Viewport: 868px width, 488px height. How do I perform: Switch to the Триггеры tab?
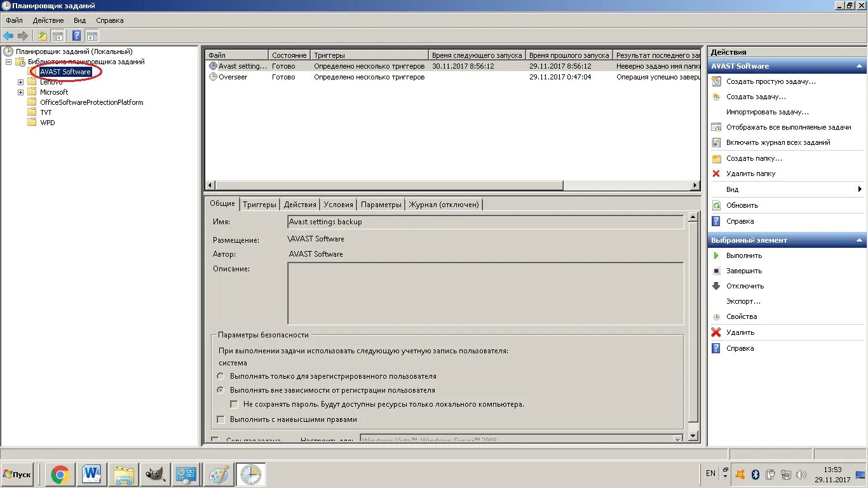click(x=259, y=205)
